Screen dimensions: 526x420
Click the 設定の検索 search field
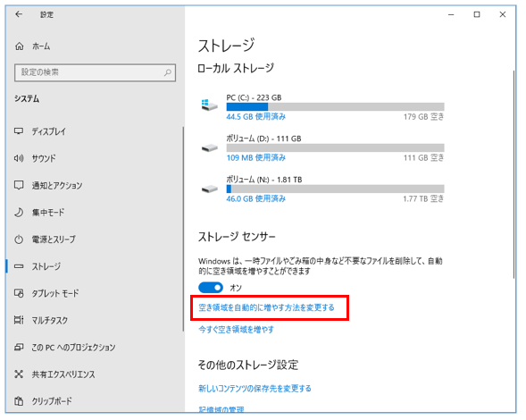95,72
